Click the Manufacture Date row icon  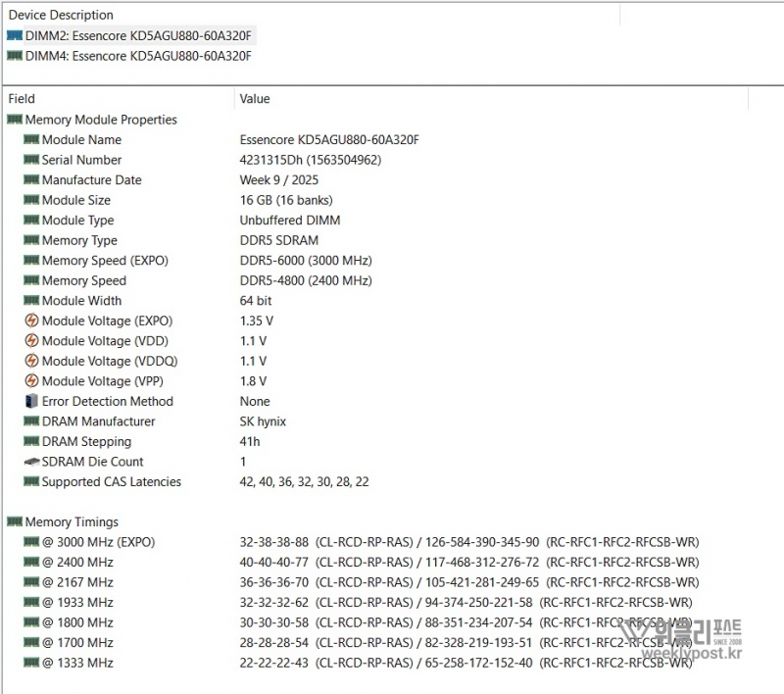[x=31, y=179]
